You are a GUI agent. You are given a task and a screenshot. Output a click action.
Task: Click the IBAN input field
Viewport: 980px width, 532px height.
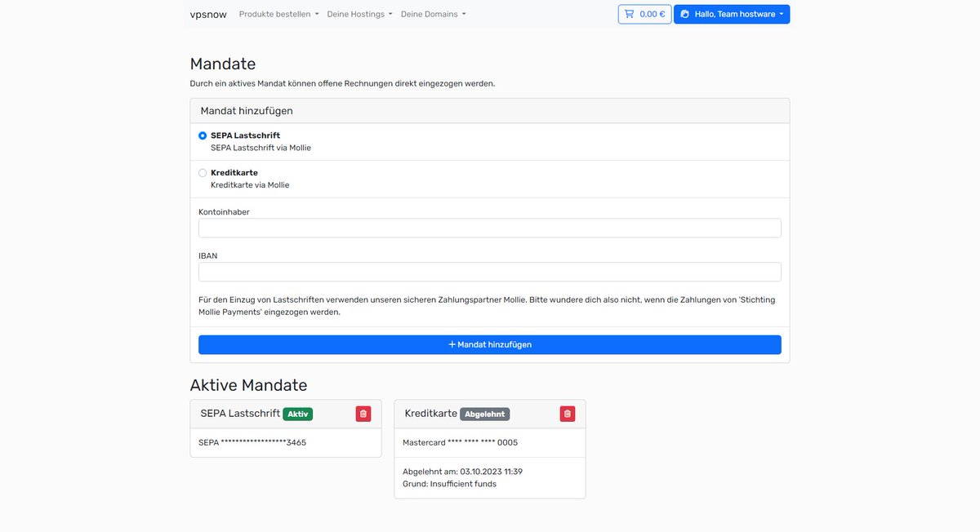click(x=489, y=271)
